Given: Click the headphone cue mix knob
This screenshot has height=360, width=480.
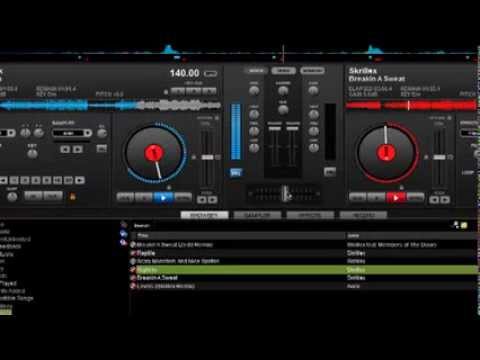Looking at the screenshot, I should pos(283,110).
